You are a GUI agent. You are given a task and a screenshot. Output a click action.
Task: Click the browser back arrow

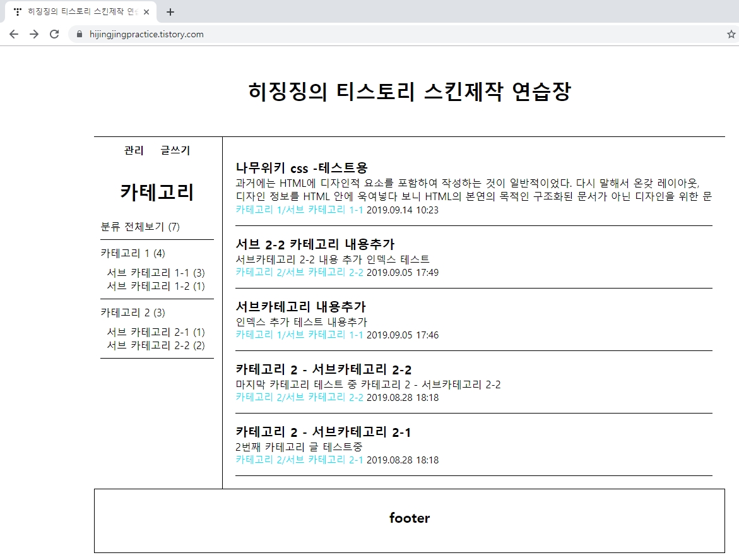click(14, 34)
